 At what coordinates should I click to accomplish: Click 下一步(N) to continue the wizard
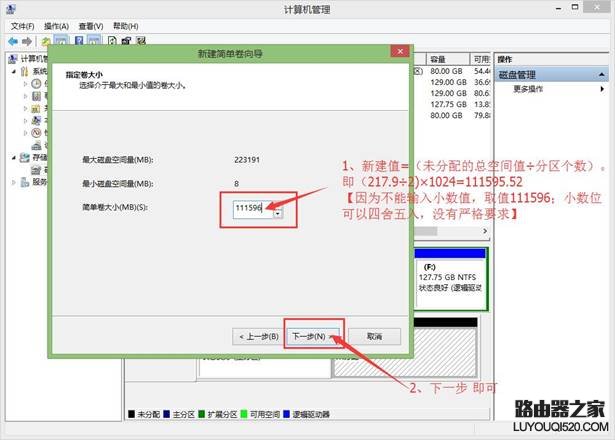coord(313,336)
